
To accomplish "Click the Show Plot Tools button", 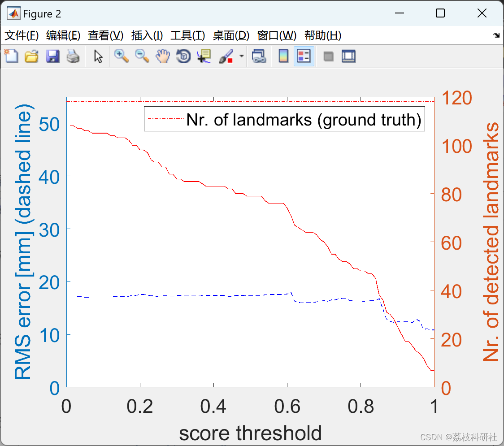I will coord(348,56).
